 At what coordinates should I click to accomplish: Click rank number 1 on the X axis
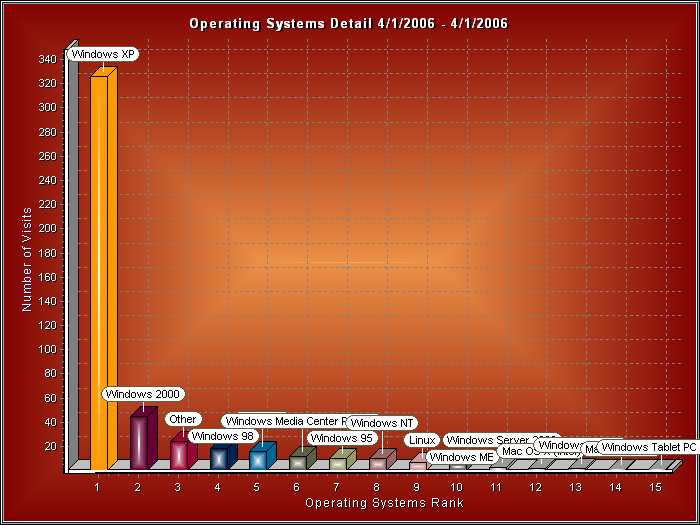coord(97,487)
